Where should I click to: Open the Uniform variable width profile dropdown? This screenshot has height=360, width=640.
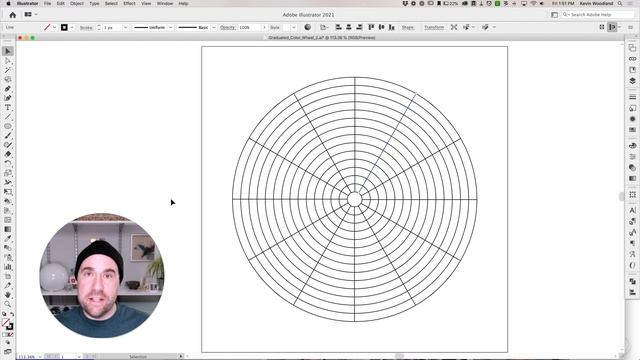pos(170,27)
